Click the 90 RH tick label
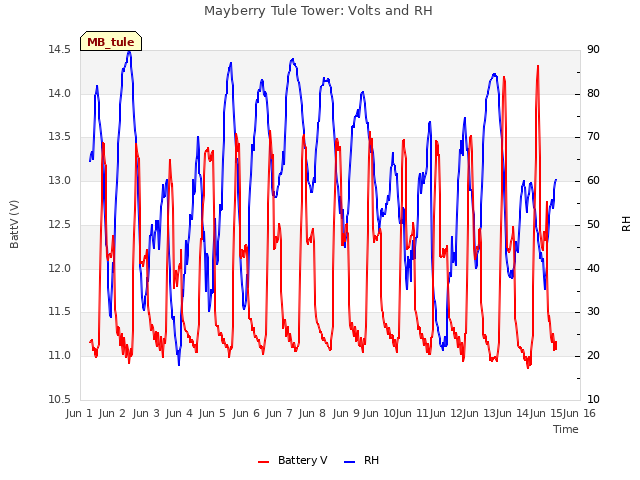This screenshot has width=640, height=480. pyautogui.click(x=593, y=50)
